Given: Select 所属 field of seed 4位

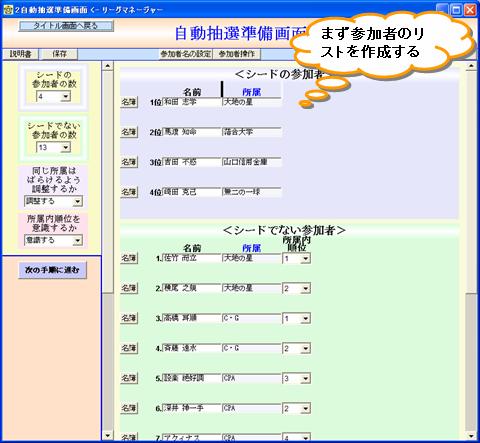Looking at the screenshot, I should (252, 192).
